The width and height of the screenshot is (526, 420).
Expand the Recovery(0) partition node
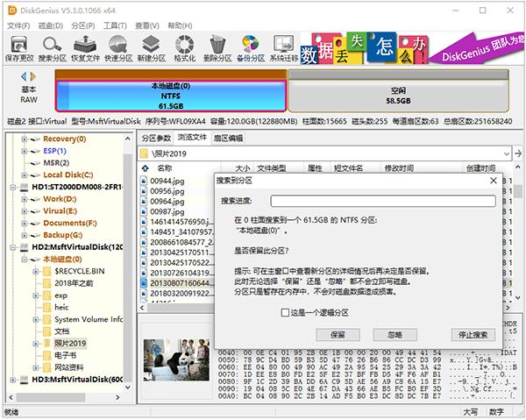coord(25,139)
